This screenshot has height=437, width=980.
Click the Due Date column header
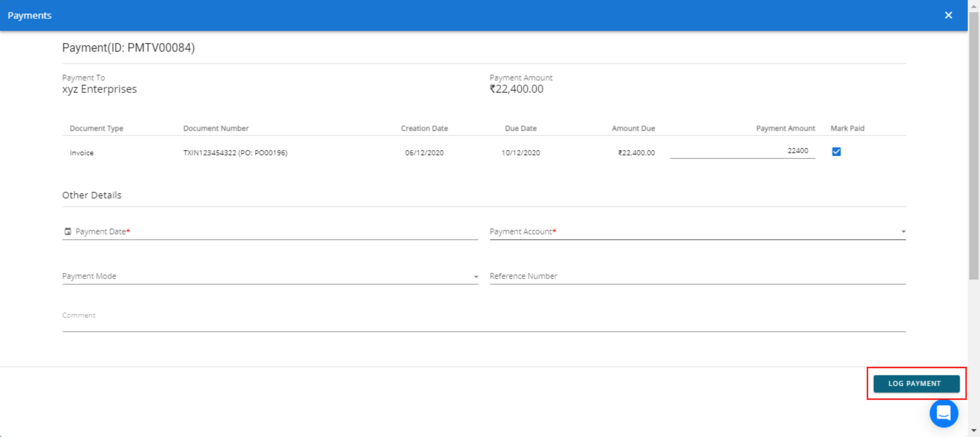pyautogui.click(x=520, y=128)
